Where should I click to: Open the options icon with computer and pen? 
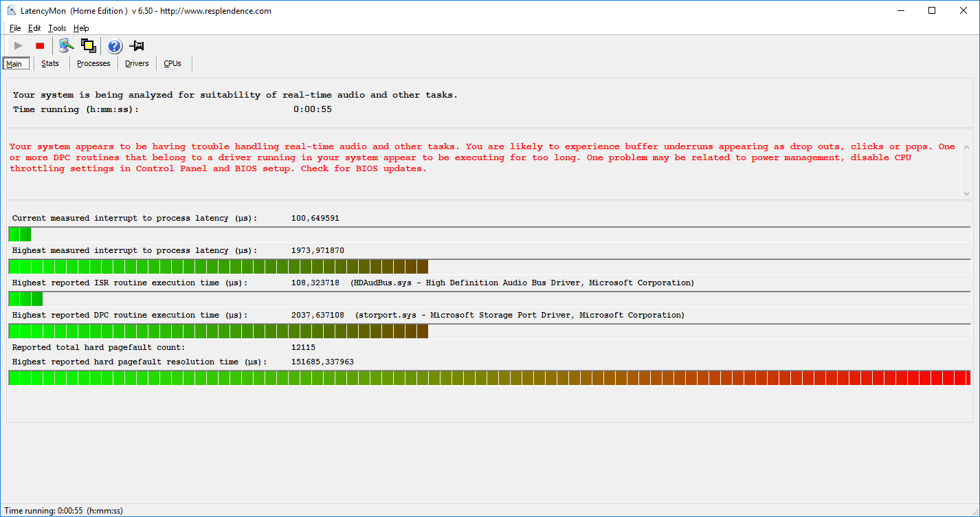[66, 46]
